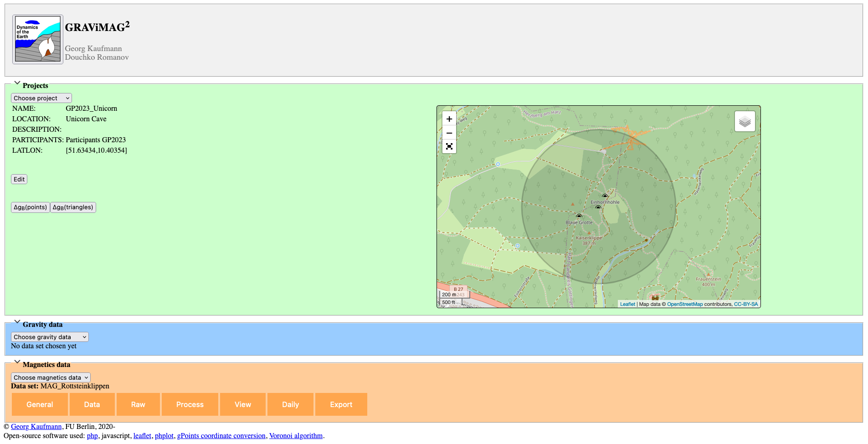Viewport: 868px width, 444px height.
Task: Zoom out on the map
Action: click(449, 133)
